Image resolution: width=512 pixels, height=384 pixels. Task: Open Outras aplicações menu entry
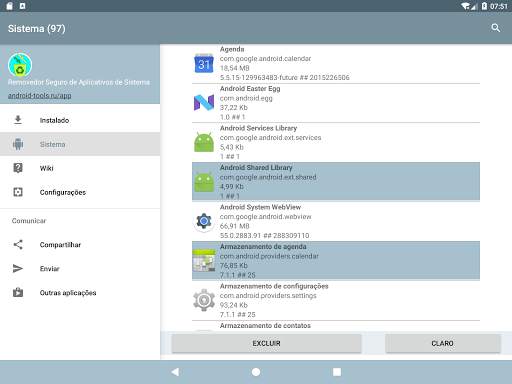point(80,293)
